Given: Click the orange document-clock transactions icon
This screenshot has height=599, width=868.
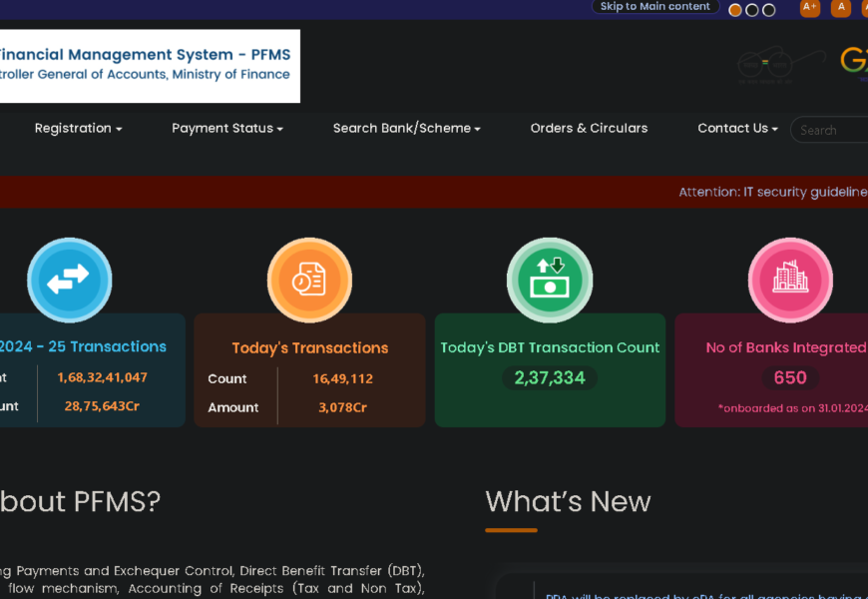Looking at the screenshot, I should (x=309, y=281).
